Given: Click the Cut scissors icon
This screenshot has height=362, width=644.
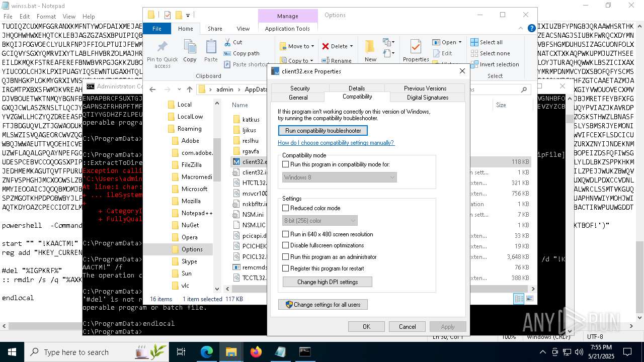Looking at the screenshot, I should click(227, 42).
